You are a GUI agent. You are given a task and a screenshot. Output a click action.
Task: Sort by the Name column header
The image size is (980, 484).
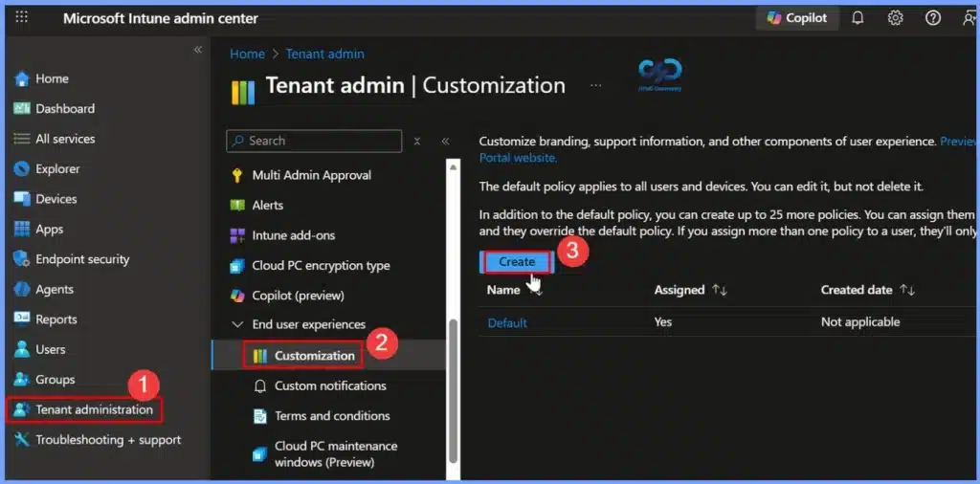pos(503,290)
